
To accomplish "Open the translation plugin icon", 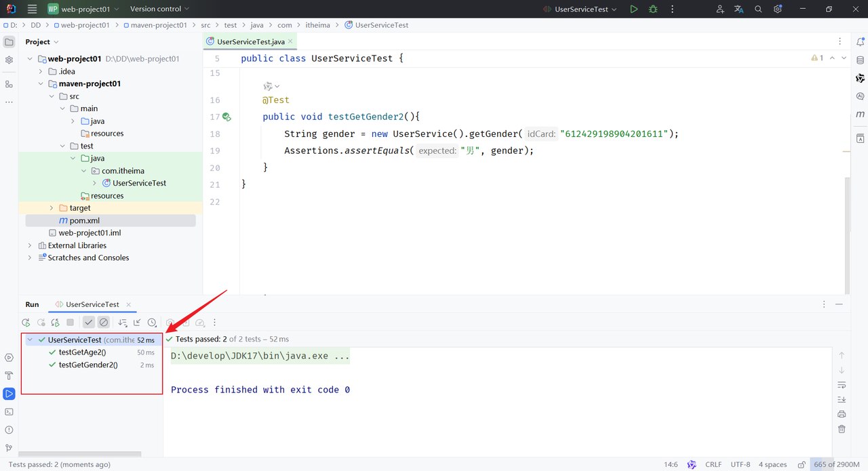I will click(x=739, y=9).
